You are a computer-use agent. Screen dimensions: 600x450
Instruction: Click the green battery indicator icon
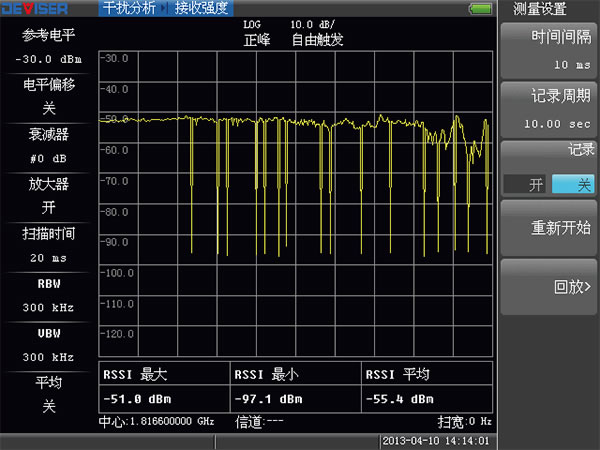(481, 9)
